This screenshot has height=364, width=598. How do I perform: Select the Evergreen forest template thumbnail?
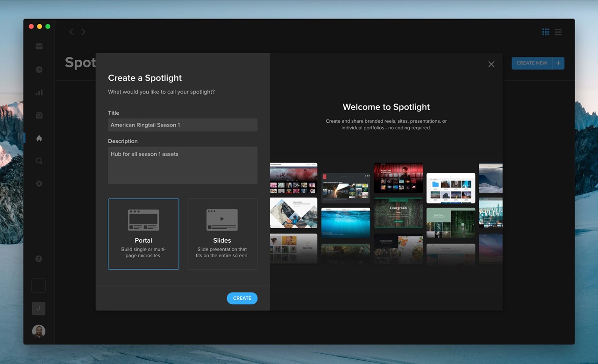[x=399, y=213]
